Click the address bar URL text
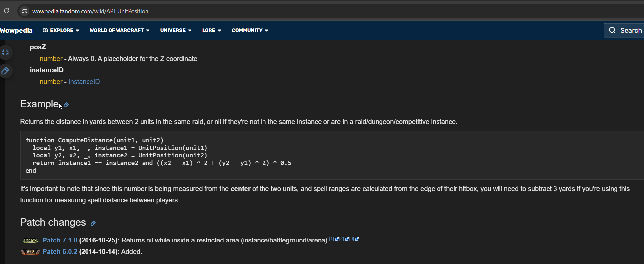Viewport: 644px width, 264px height. click(x=90, y=11)
